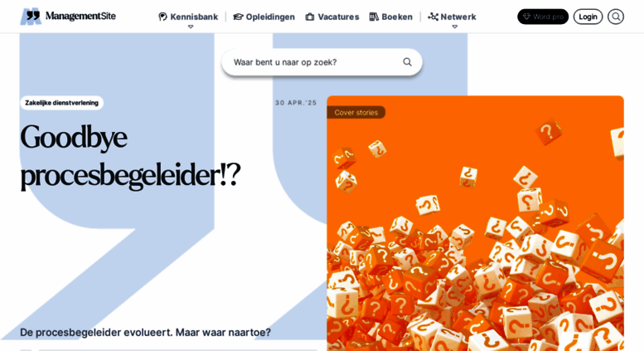Open the Goodbye procesbegeleider article headline
The image size is (644, 351).
130,156
